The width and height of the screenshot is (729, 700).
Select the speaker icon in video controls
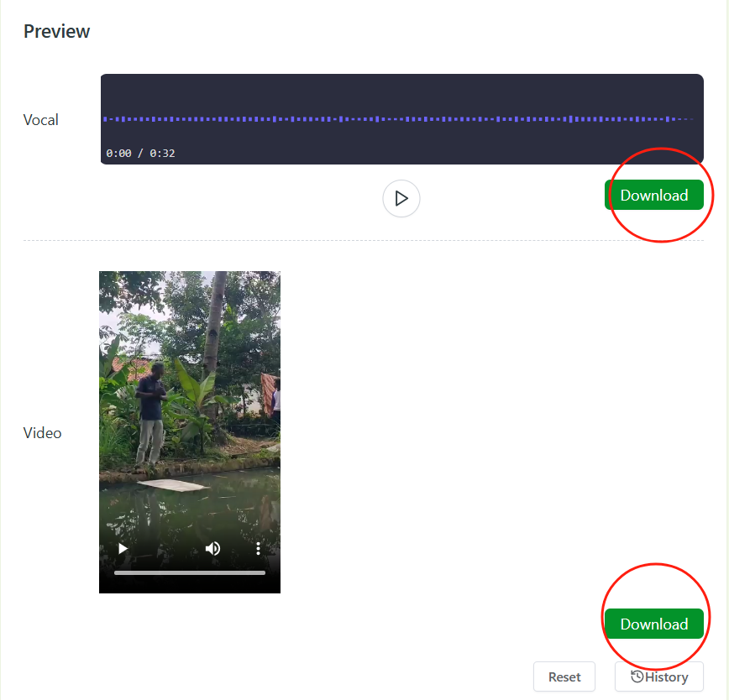212,548
